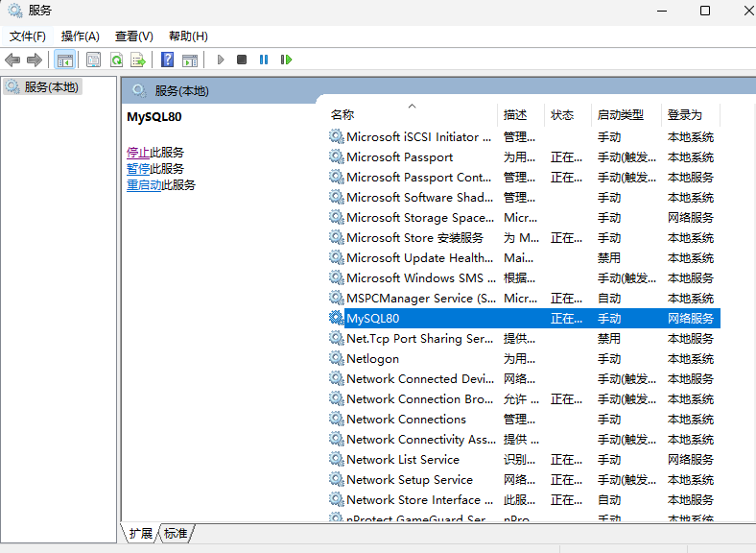Click the MySQL80 heading in description pane

(x=154, y=117)
